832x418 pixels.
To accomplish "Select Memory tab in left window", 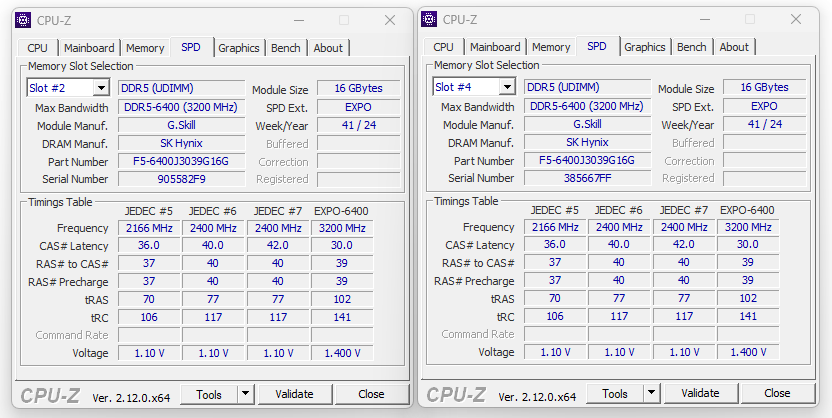I will click(145, 48).
